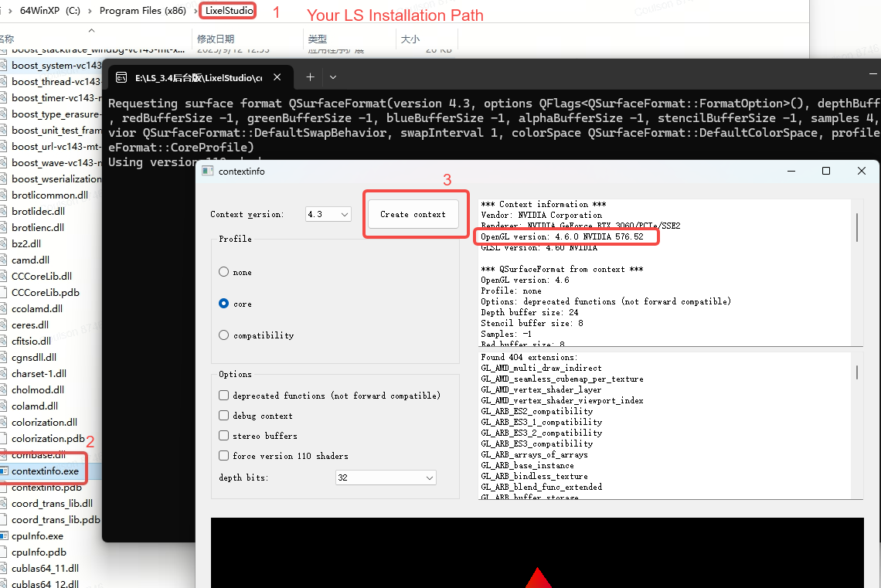
Task: Close the E:\LS_3.4 terminal tab
Action: [277, 77]
